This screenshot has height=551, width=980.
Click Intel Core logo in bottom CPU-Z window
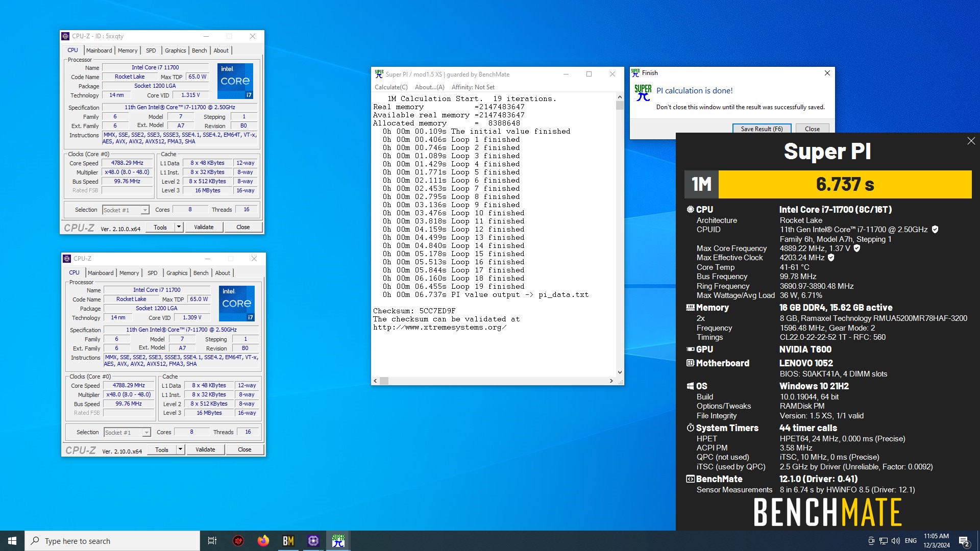click(x=237, y=304)
